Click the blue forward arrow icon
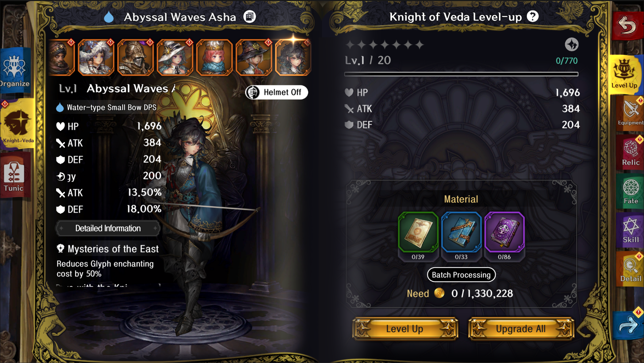Image resolution: width=644 pixels, height=363 pixels. (629, 325)
